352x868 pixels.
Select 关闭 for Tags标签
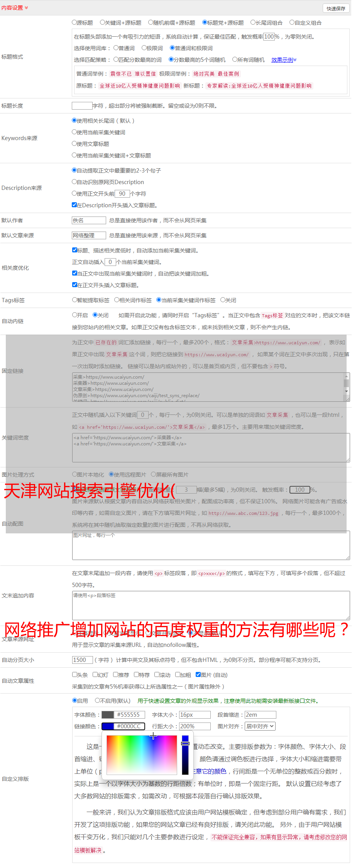(x=223, y=300)
